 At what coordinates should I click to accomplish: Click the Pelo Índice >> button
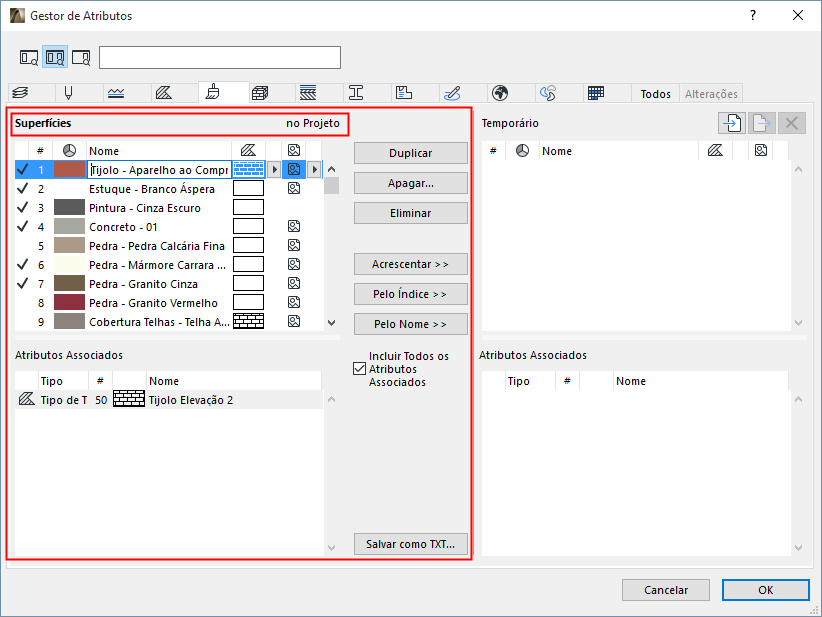coord(410,294)
